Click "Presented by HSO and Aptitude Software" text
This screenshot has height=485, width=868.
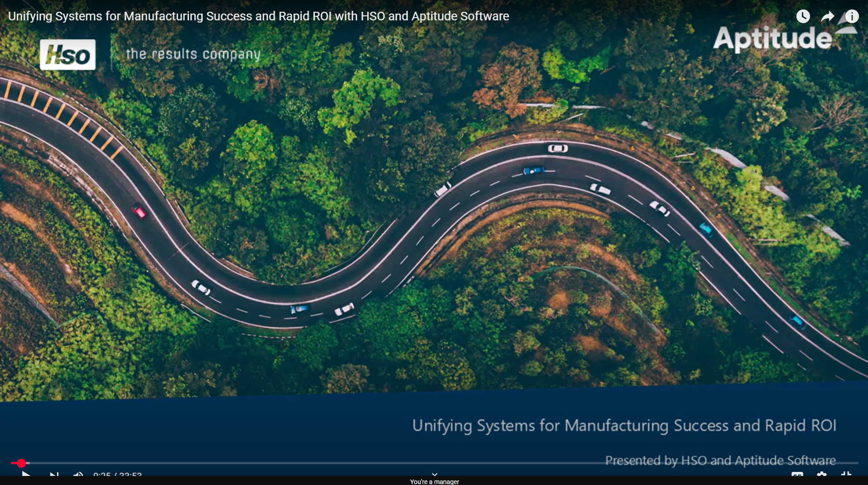tap(720, 460)
